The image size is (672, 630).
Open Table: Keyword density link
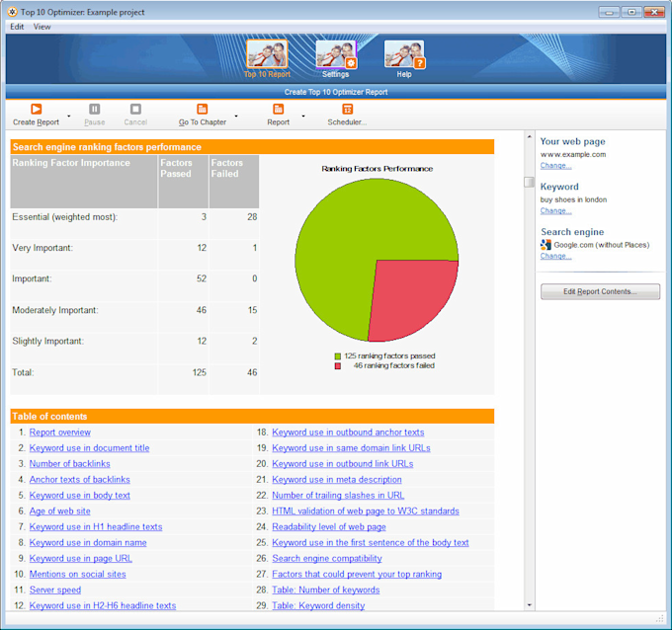point(318,605)
